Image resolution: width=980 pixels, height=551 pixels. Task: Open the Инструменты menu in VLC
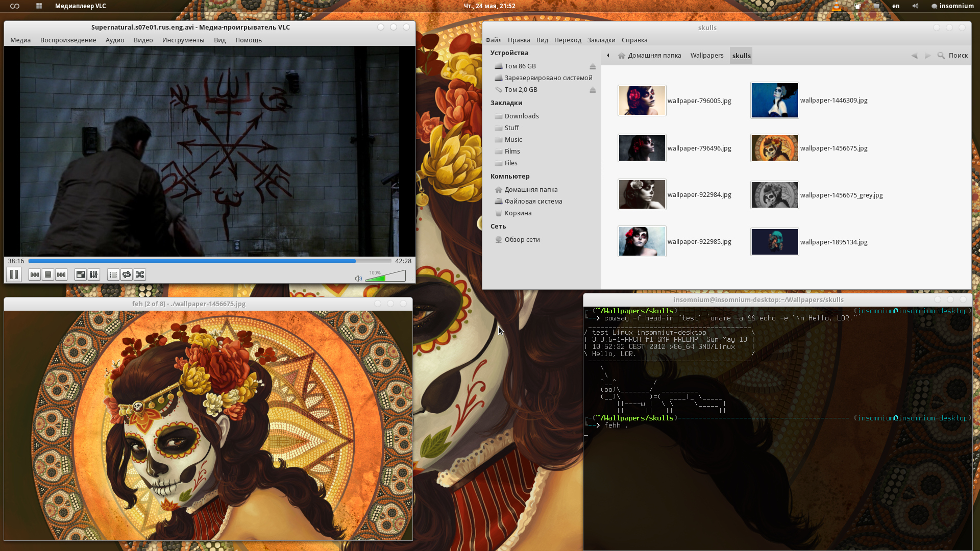click(183, 40)
